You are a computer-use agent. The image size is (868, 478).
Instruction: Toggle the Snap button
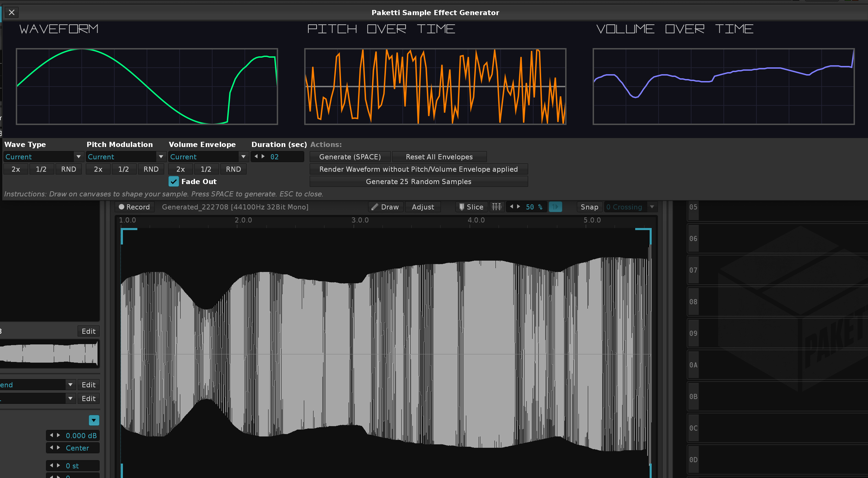pyautogui.click(x=589, y=207)
